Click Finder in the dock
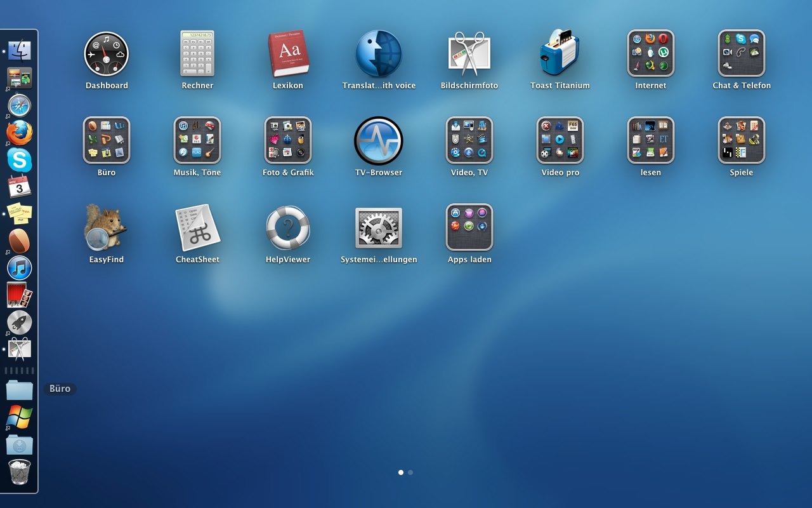The image size is (812, 508). pos(20,50)
